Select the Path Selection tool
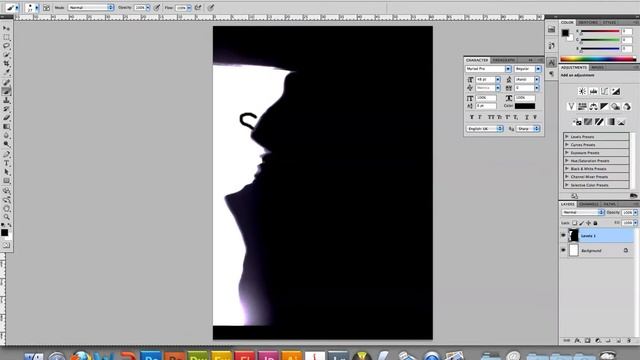Screen dimensions: 640x360 [x=6, y=172]
